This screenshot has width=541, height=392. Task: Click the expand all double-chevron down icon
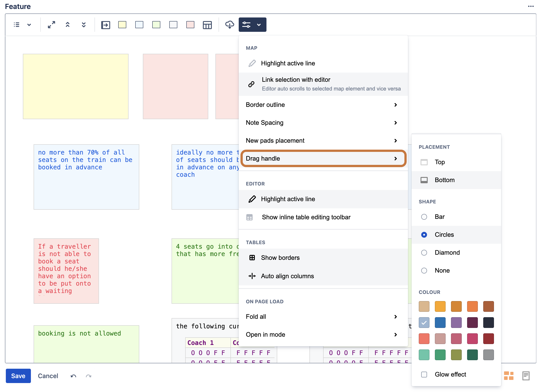tap(84, 25)
